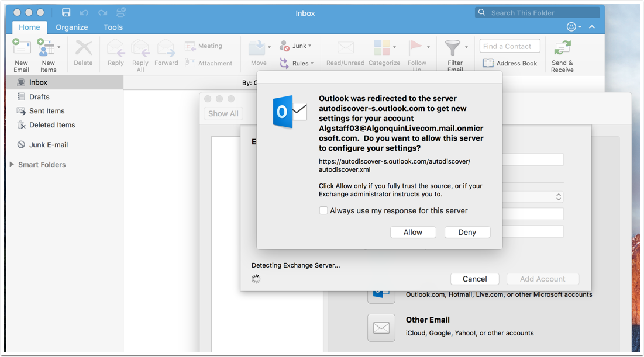Click the Print icon in title bar
644x357 pixels.
pos(120,12)
